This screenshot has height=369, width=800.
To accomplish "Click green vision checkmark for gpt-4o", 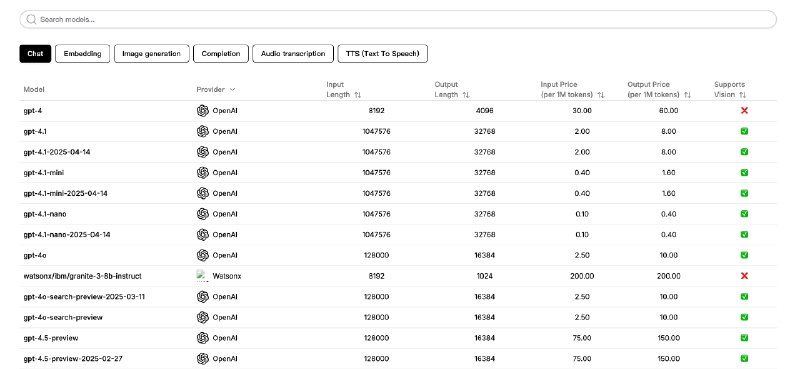I will (744, 255).
